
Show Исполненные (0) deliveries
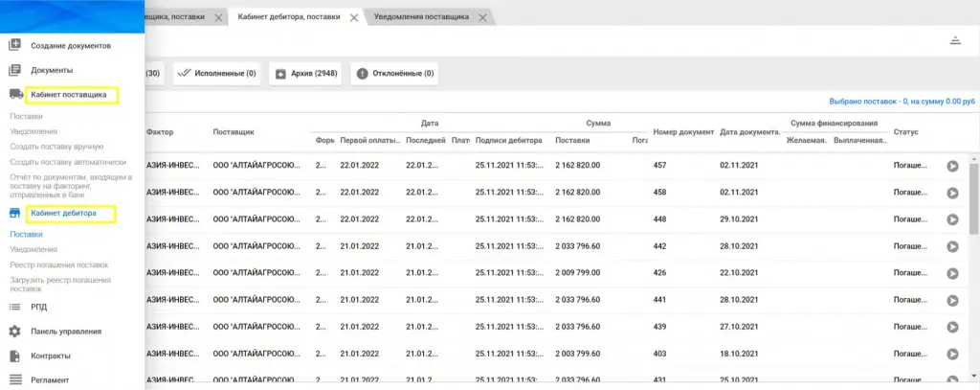[218, 74]
